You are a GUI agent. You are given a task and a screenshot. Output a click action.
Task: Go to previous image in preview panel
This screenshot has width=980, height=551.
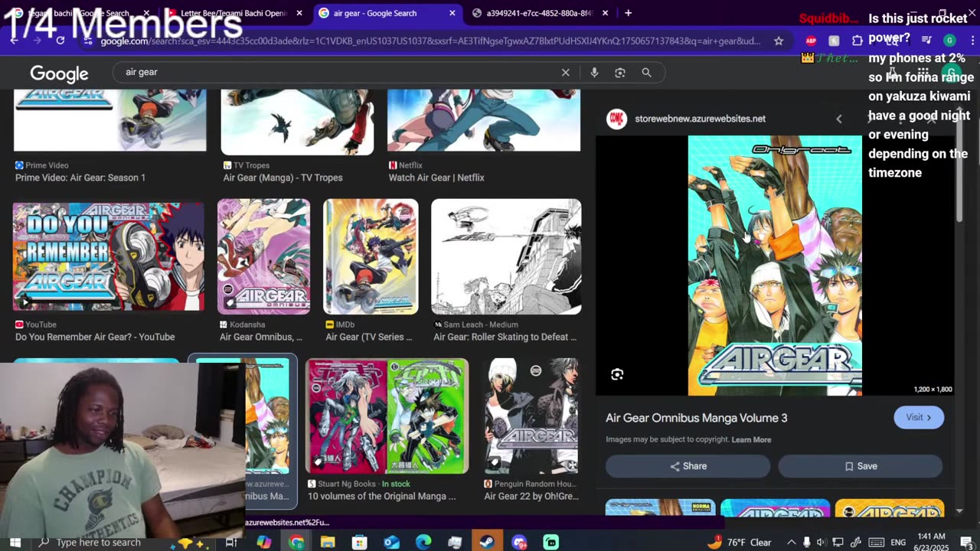[x=838, y=119]
